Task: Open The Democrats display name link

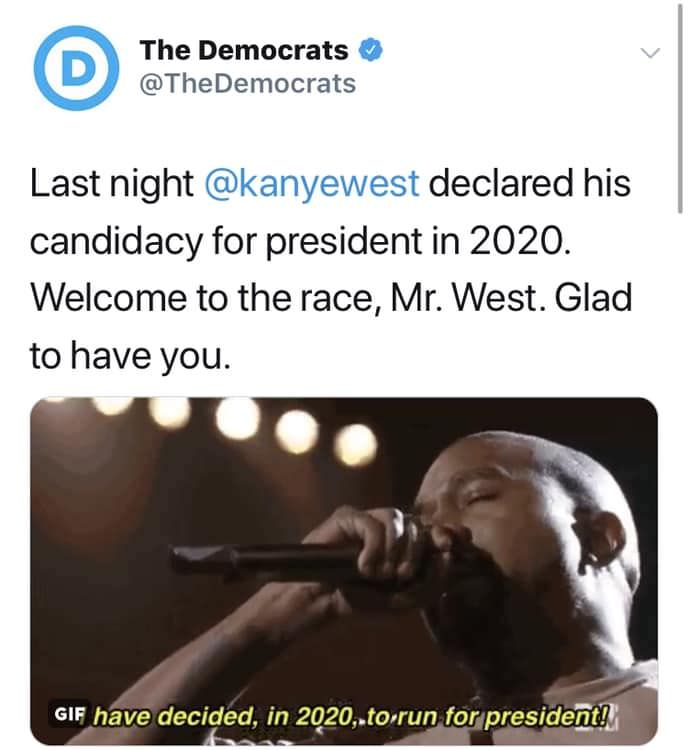Action: pos(244,50)
